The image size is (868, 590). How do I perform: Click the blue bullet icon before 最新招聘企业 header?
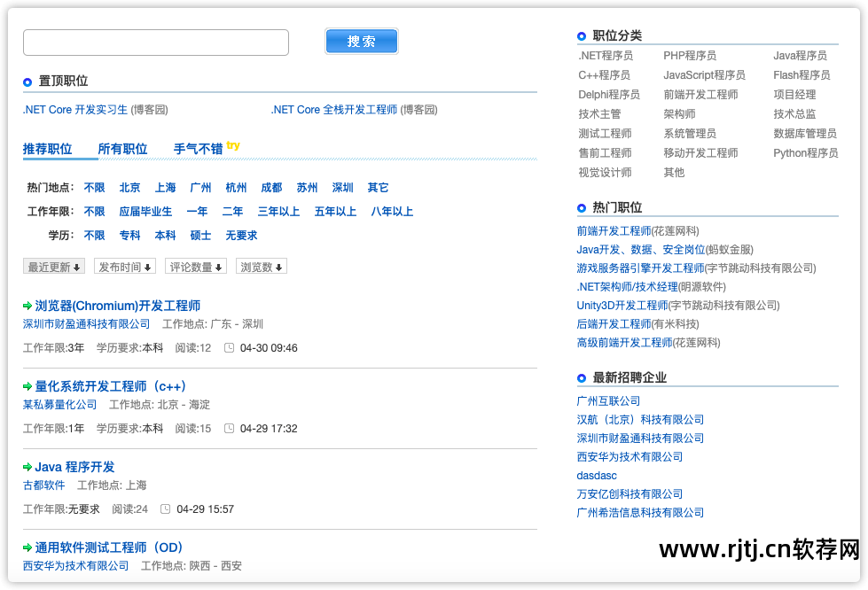click(581, 377)
